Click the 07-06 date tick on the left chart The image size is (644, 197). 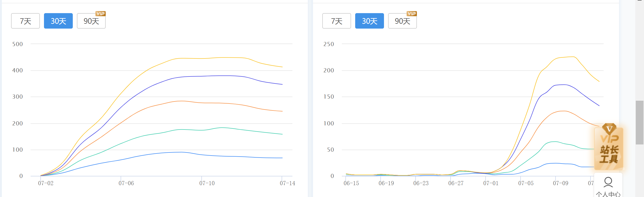click(126, 183)
